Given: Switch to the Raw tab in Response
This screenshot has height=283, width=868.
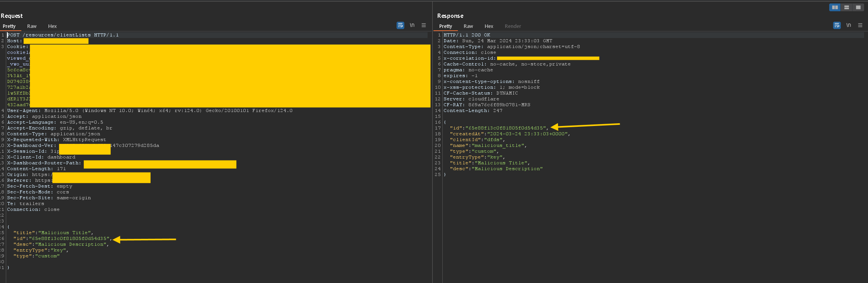Looking at the screenshot, I should [468, 26].
